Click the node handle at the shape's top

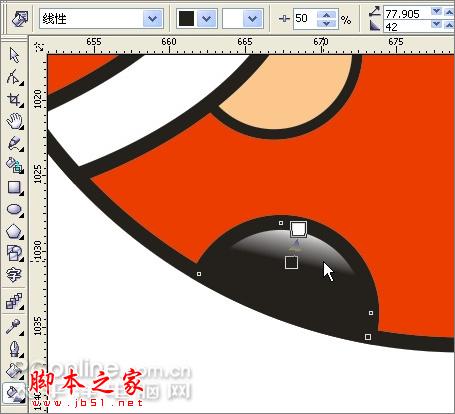click(x=281, y=223)
